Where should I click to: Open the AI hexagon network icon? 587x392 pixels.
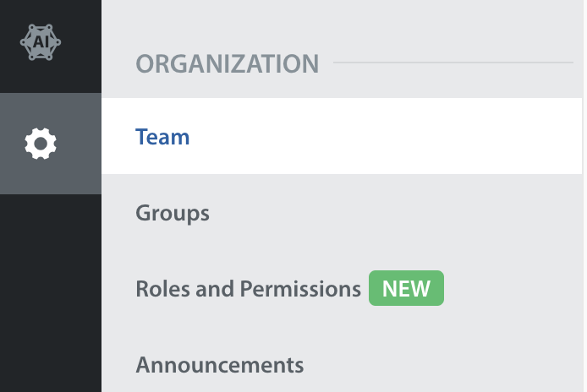coord(41,42)
